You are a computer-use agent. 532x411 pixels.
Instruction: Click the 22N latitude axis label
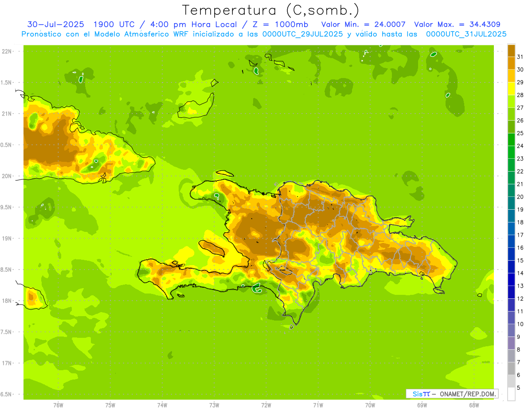click(7, 51)
